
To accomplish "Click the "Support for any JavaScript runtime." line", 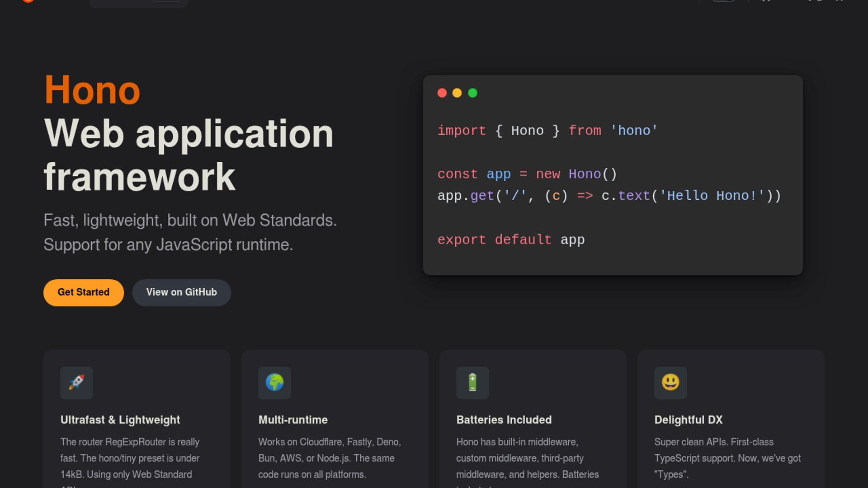I will click(168, 244).
